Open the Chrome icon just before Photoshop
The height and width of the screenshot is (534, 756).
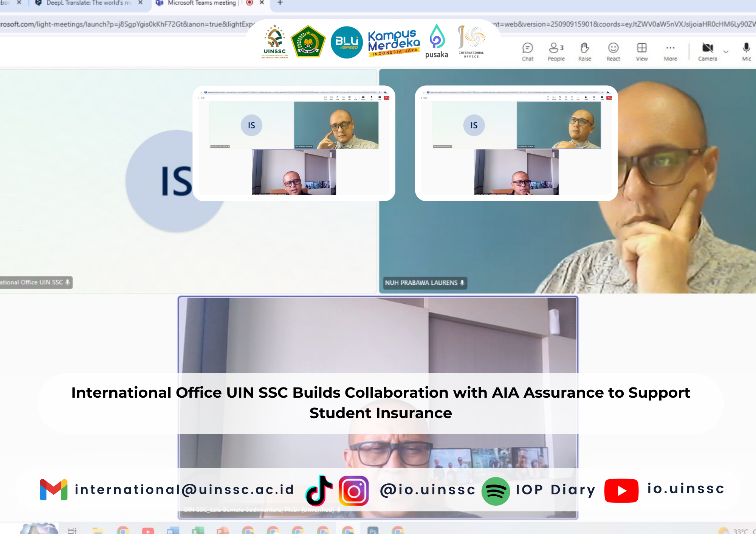click(x=348, y=530)
